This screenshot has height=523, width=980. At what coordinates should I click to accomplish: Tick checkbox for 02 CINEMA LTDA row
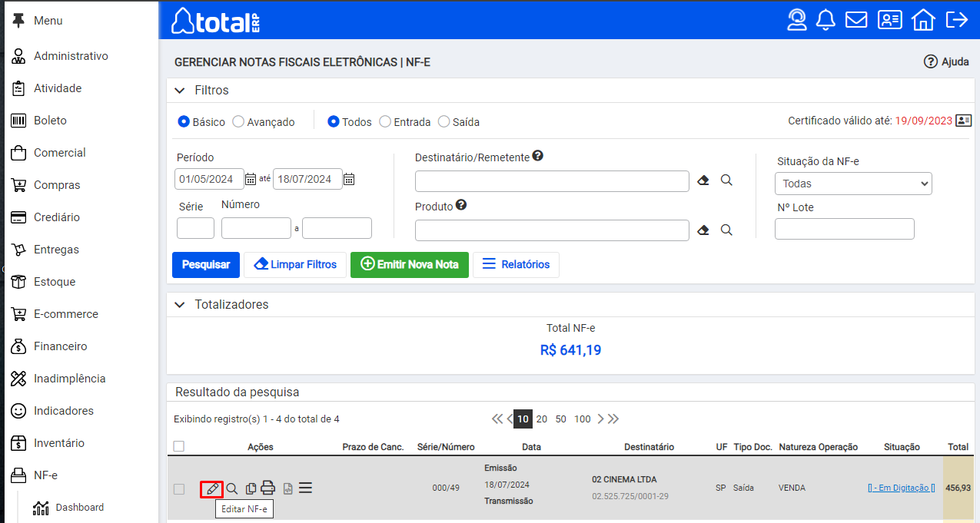(x=179, y=489)
